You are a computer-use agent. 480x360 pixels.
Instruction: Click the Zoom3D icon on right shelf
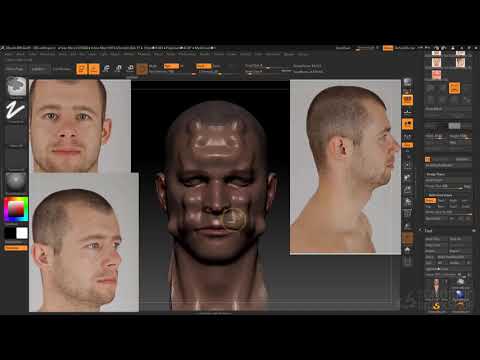pos(408,190)
